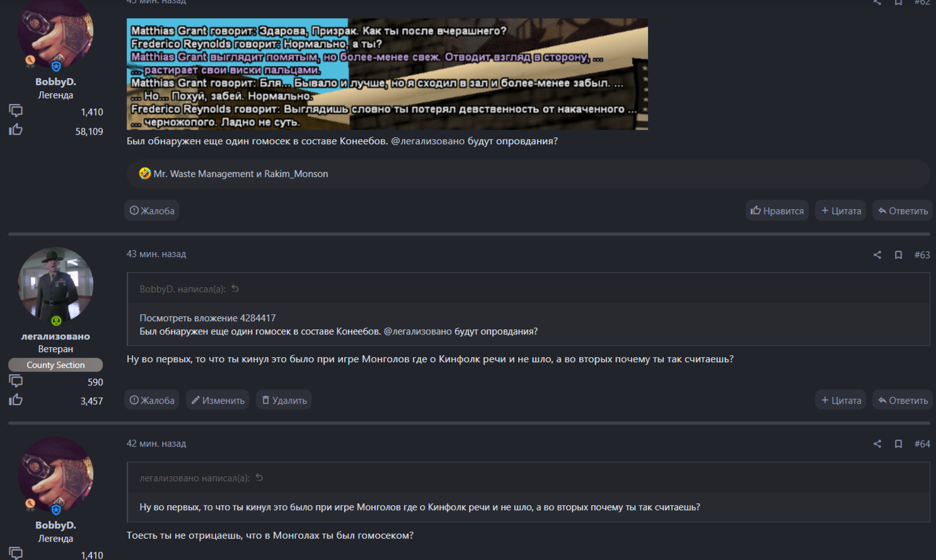Open легализовано user profile name

pos(55,336)
